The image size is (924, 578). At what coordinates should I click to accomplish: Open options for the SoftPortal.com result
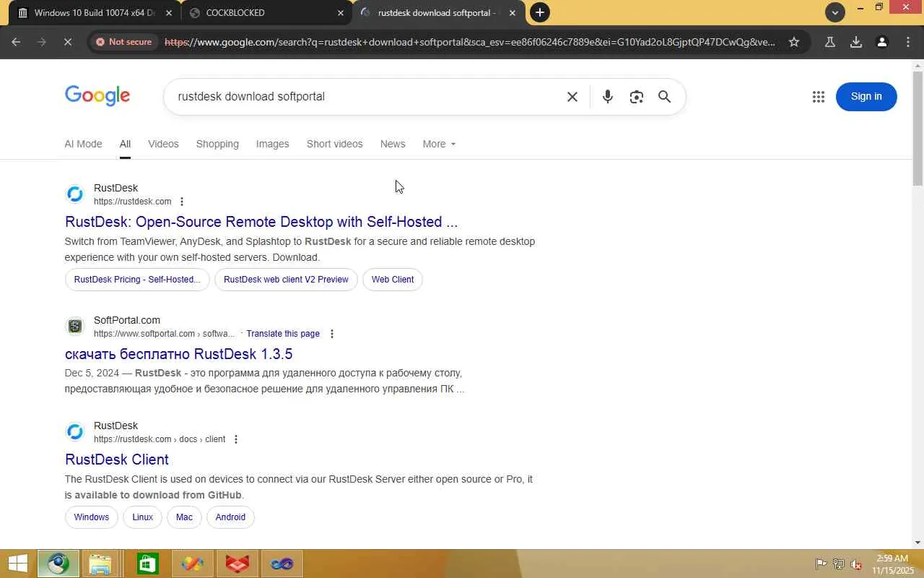332,334
